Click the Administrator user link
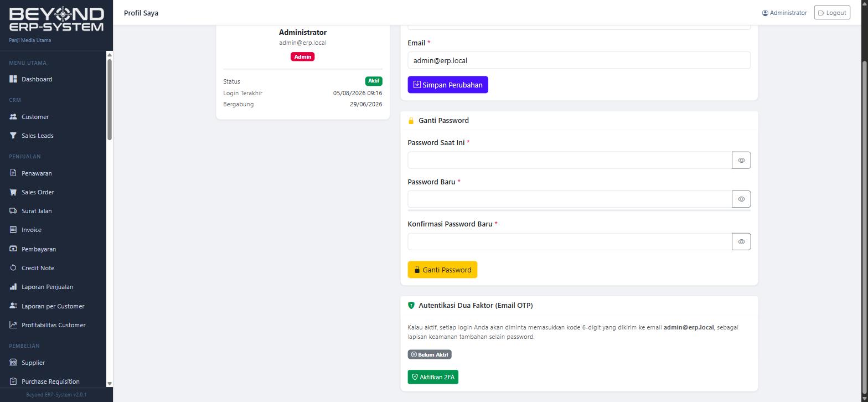This screenshot has height=402, width=868. point(784,13)
